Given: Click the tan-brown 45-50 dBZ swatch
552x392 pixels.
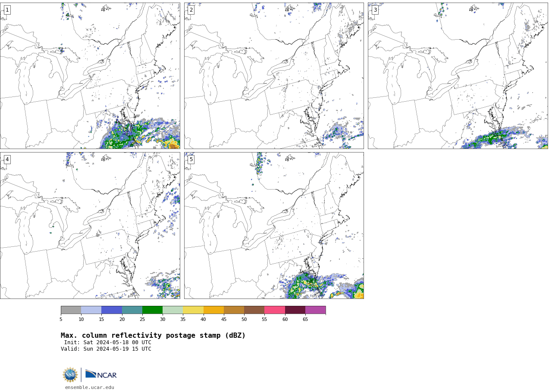Looking at the screenshot, I should pos(234,310).
